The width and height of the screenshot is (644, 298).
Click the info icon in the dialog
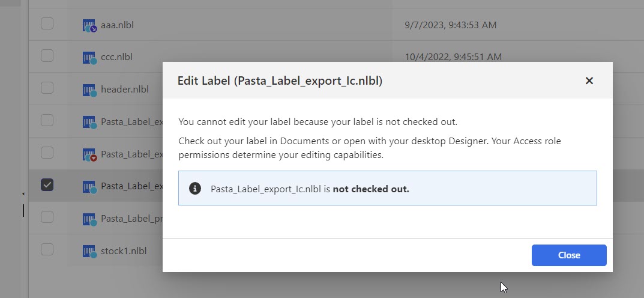(195, 189)
